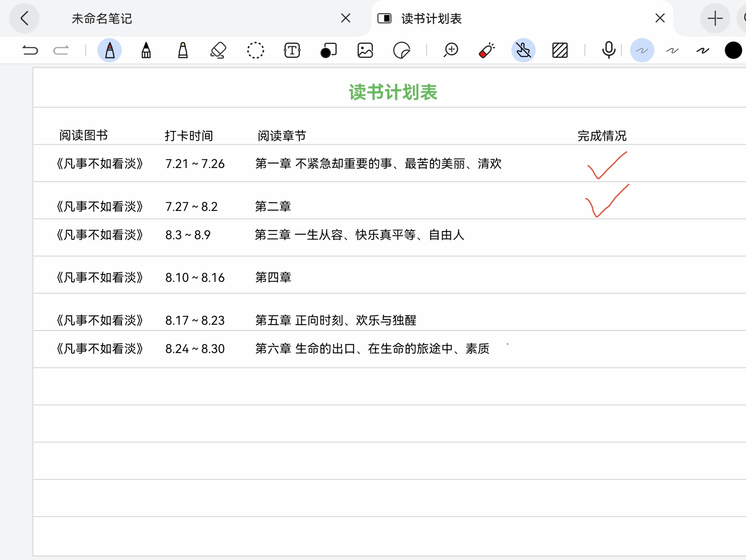
Task: Open the zoom magnifier tool
Action: point(451,50)
